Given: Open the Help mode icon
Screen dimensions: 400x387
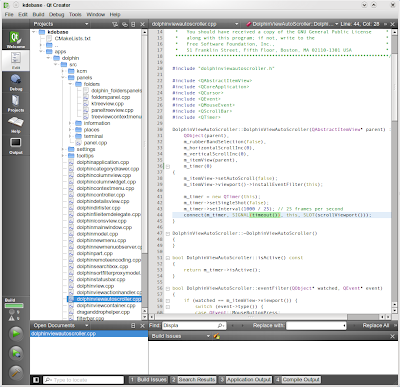Looking at the screenshot, I should [16, 125].
